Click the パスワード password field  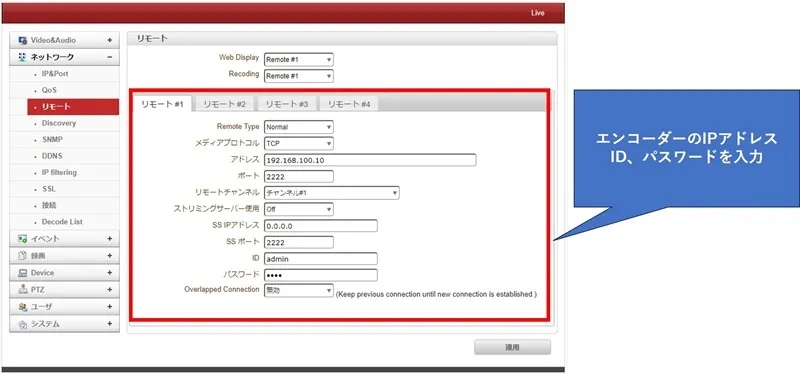pyautogui.click(x=320, y=275)
